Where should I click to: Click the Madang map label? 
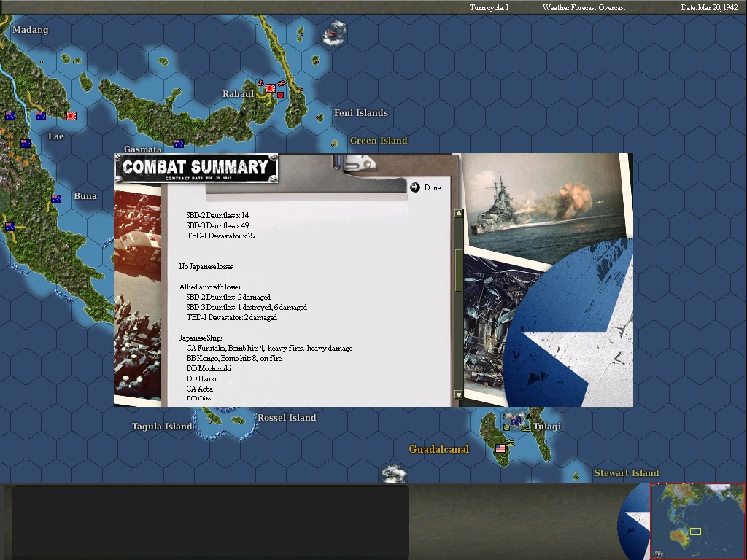click(x=31, y=29)
